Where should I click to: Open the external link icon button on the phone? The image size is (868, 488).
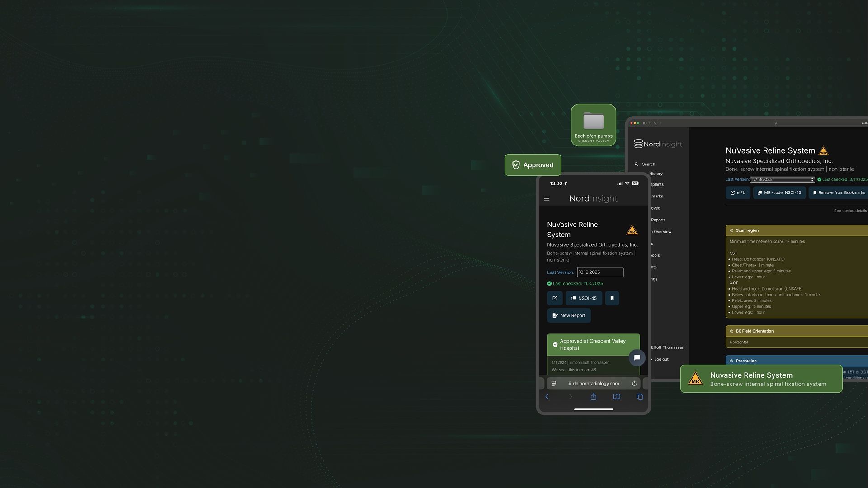pyautogui.click(x=555, y=298)
